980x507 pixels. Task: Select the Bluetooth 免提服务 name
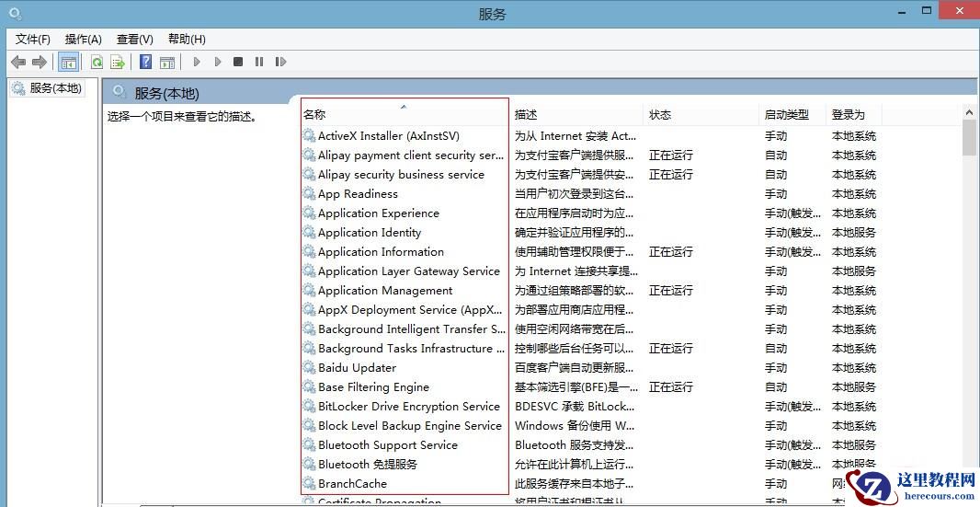pyautogui.click(x=368, y=465)
